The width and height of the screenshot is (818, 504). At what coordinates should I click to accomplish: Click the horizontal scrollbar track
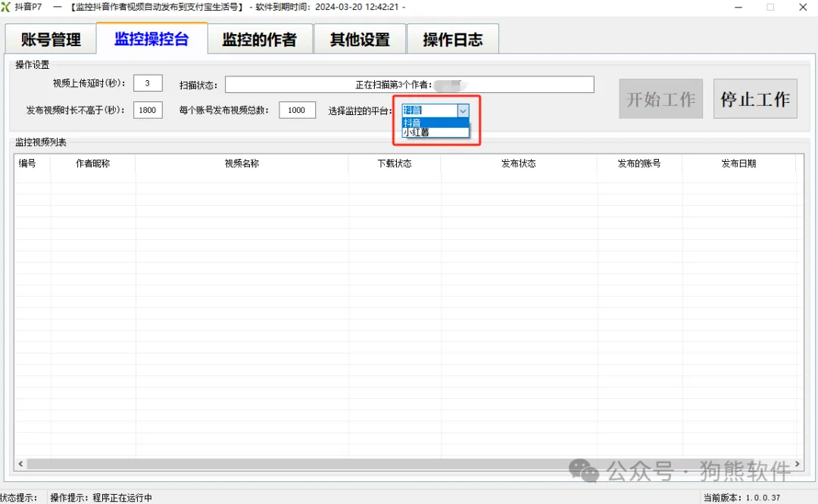tap(408, 463)
